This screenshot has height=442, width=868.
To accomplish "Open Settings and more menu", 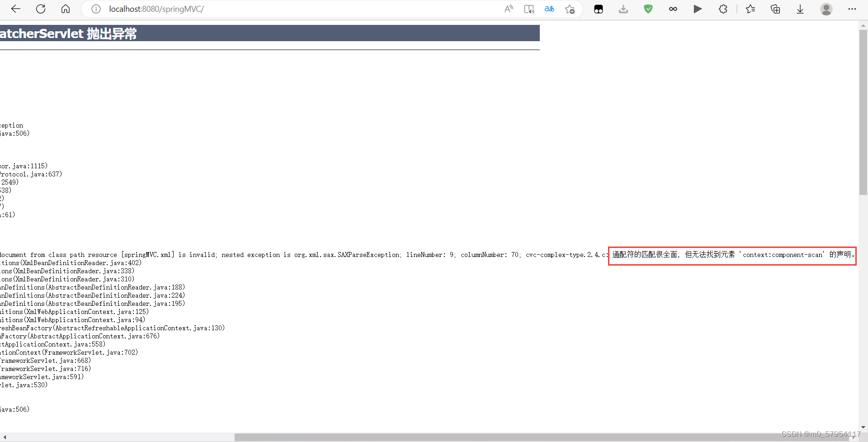I will coord(852,9).
